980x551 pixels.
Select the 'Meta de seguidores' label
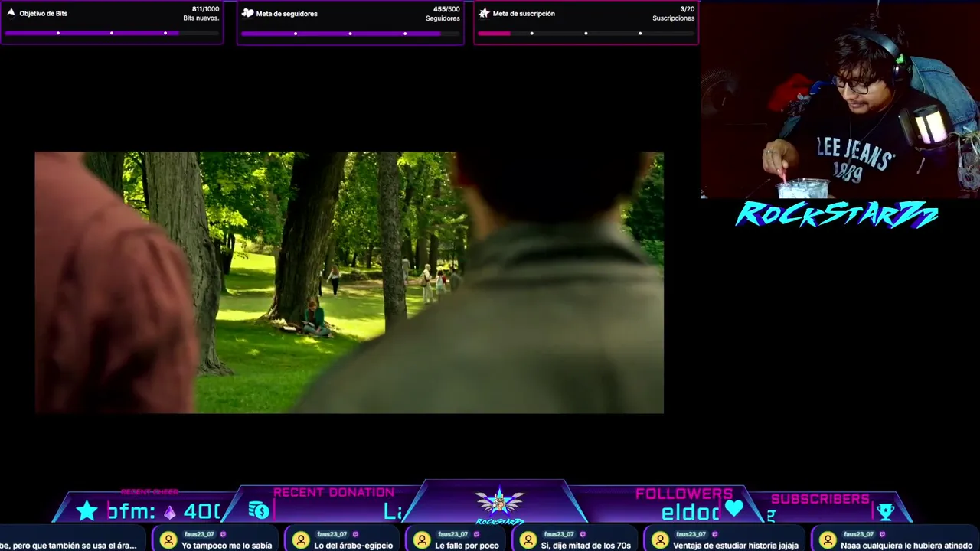[x=287, y=14]
